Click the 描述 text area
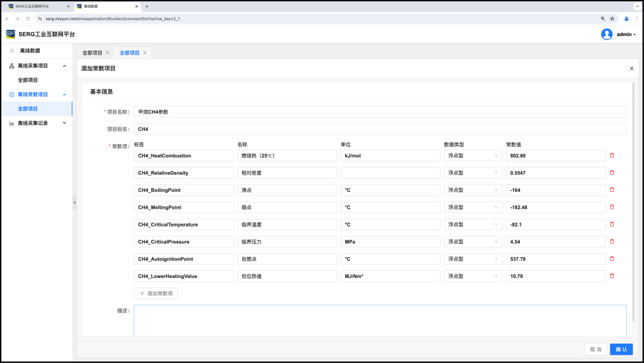This screenshot has height=363, width=644. (380, 321)
